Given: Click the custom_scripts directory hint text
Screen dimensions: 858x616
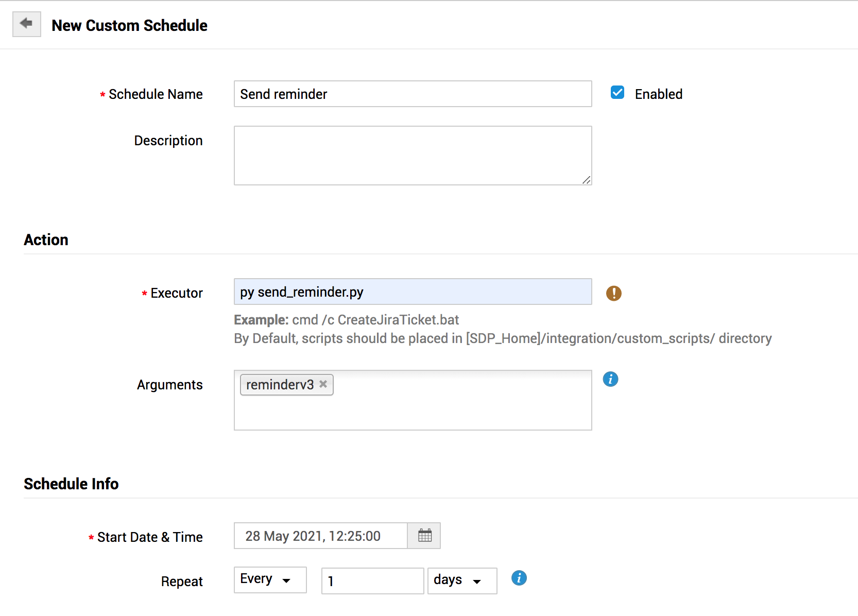Looking at the screenshot, I should tap(503, 338).
